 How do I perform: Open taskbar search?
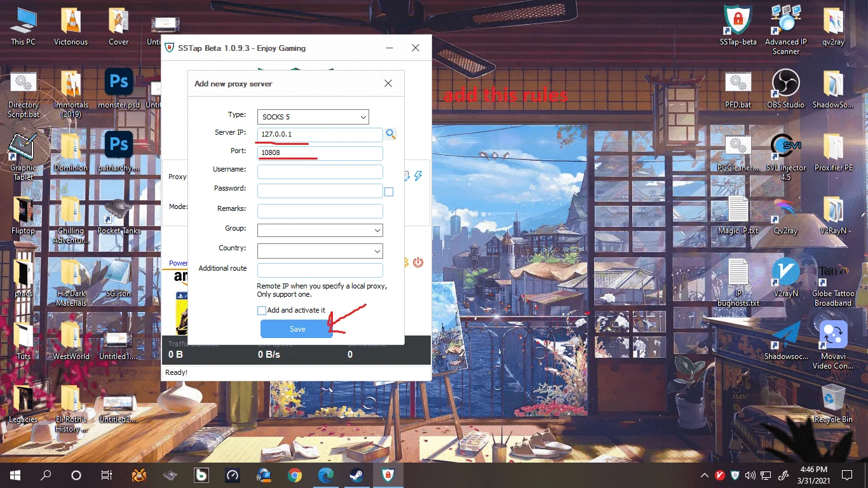tap(46, 475)
